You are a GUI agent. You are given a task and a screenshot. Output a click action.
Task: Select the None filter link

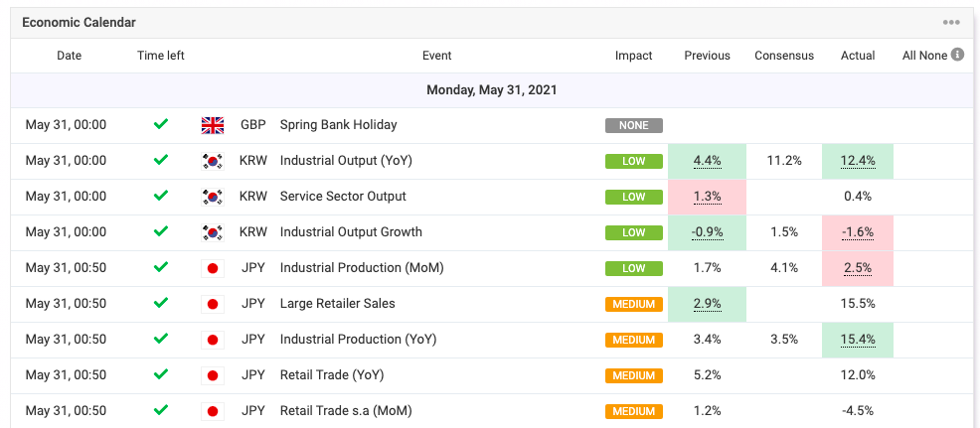click(933, 56)
